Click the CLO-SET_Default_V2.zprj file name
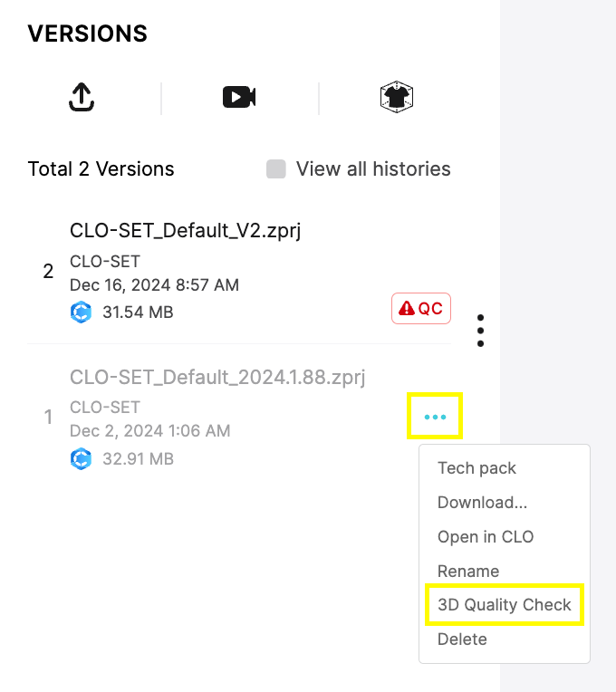The height and width of the screenshot is (692, 616). tap(186, 231)
